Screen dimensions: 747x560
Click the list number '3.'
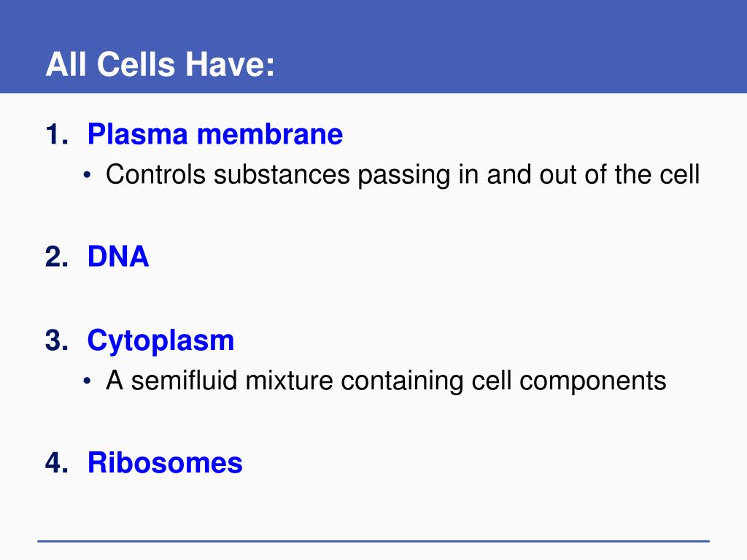click(x=57, y=341)
